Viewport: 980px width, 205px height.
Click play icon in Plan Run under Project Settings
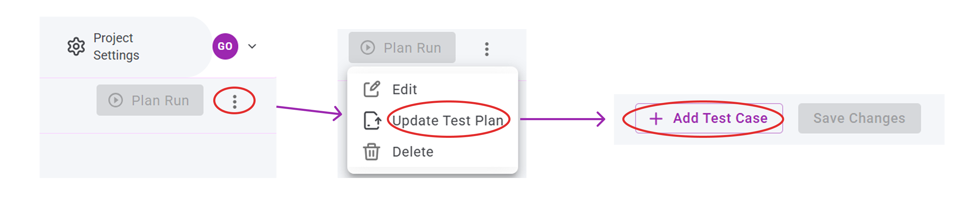[x=116, y=100]
